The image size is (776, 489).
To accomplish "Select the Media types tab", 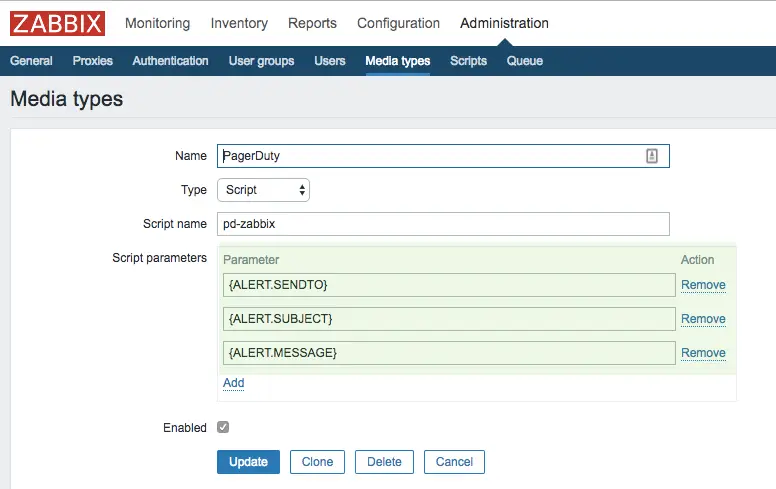I will (x=398, y=61).
